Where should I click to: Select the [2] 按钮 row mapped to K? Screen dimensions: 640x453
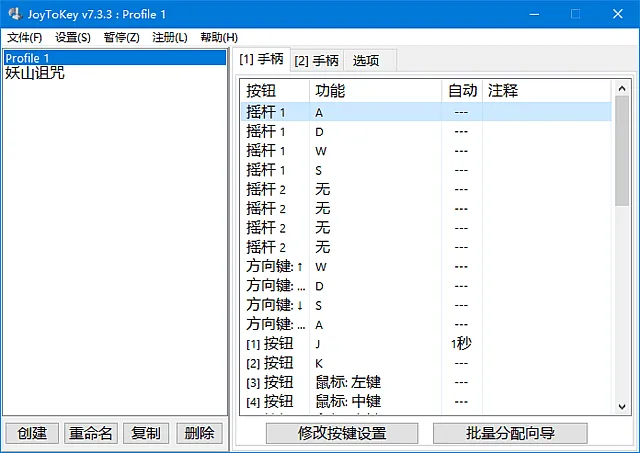426,363
